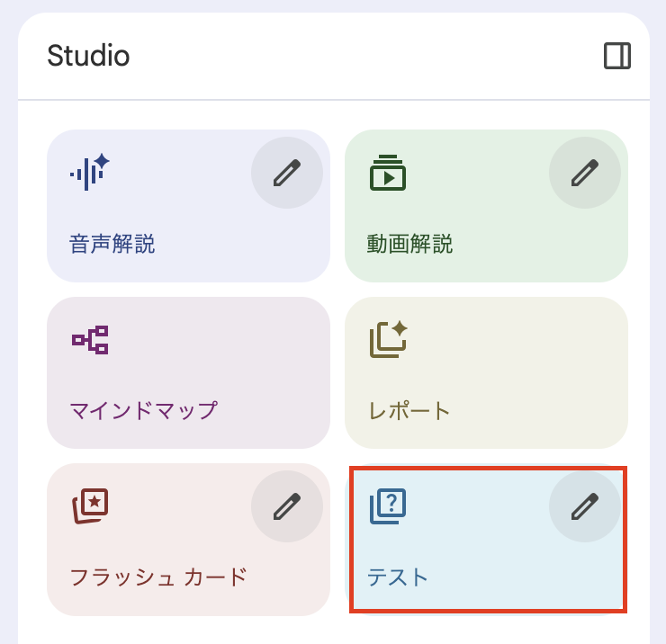Select the 動画解説 text label
Viewport: 666px width, 644px height.
(409, 244)
